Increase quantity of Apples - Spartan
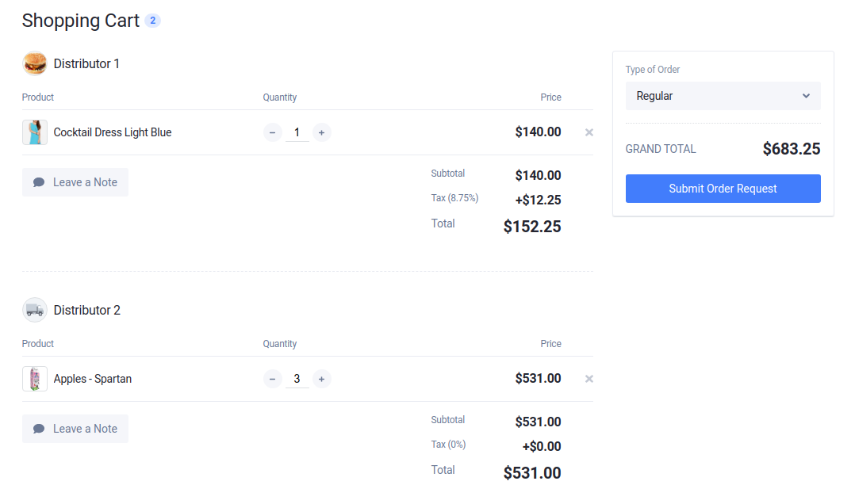The width and height of the screenshot is (855, 504). point(321,379)
